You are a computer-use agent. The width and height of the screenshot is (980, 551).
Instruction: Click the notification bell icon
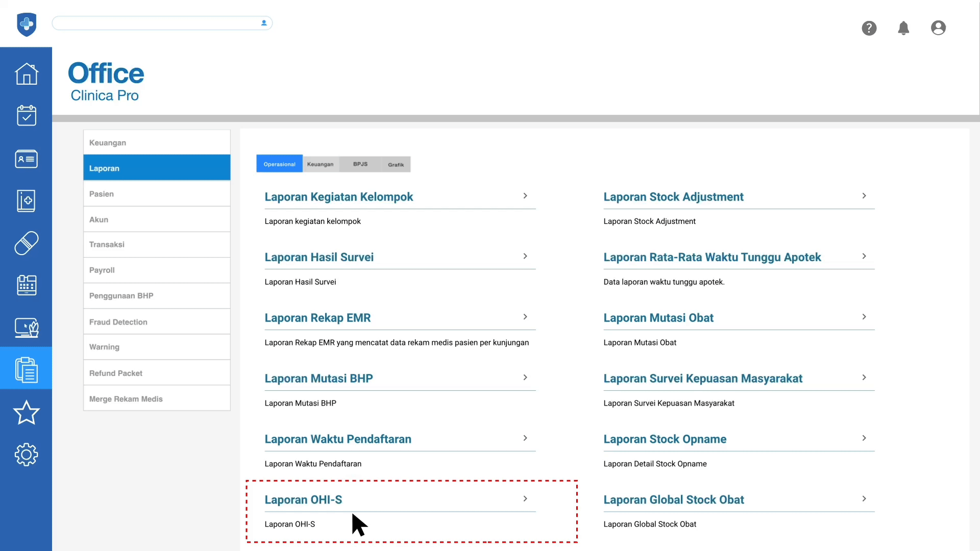(x=903, y=28)
